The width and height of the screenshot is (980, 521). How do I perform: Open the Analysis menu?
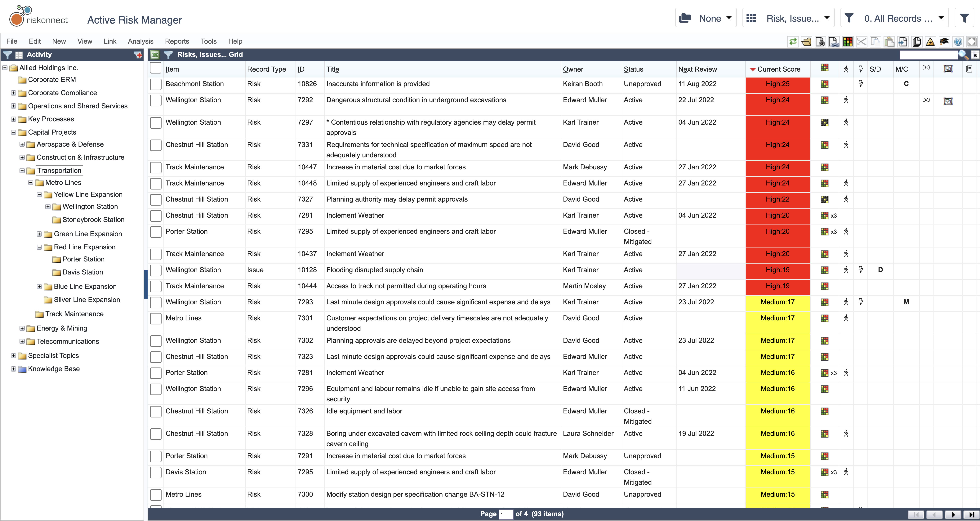coord(140,41)
